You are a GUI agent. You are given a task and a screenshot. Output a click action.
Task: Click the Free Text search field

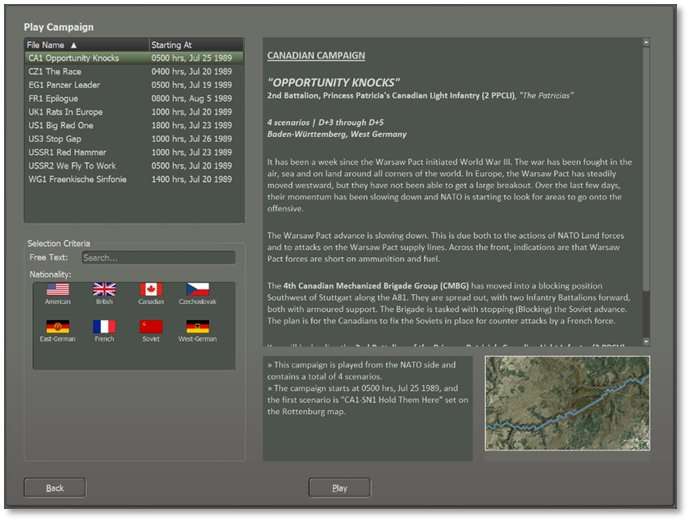[x=158, y=258]
